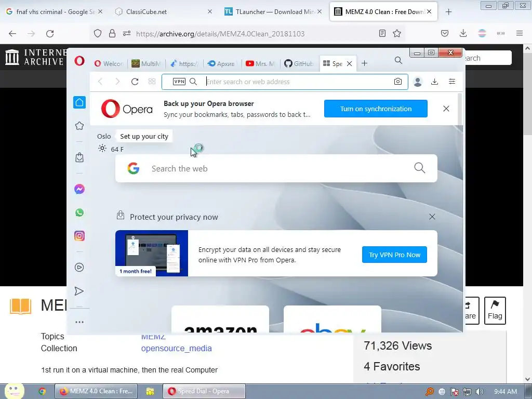Viewport: 532px width, 399px height.
Task: Switch to Welcome tab in Opera
Action: click(109, 63)
